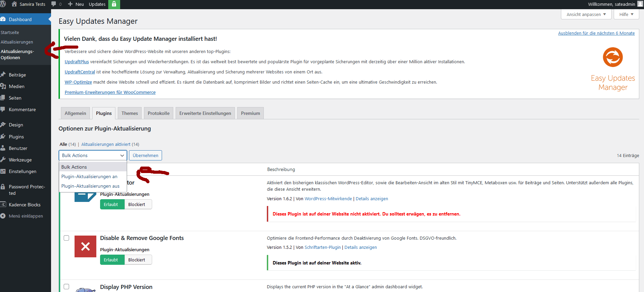
Task: Click the Menü einklappen collapse arrow icon
Action: [3, 216]
